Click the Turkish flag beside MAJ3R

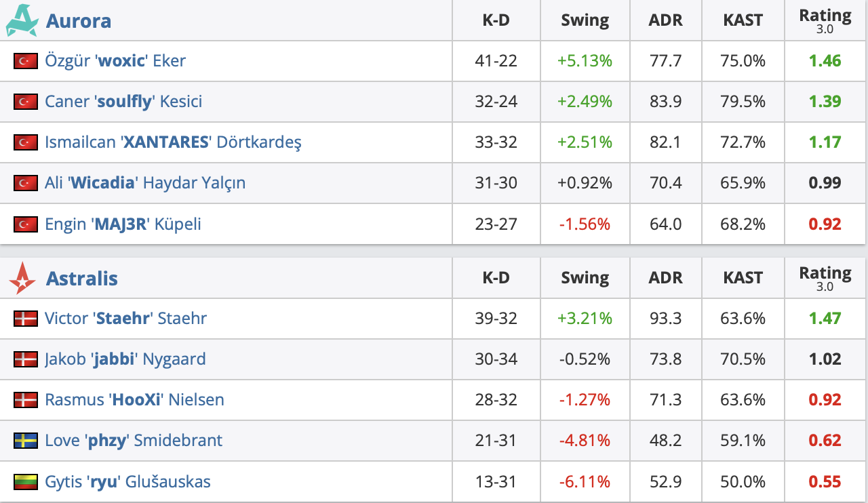click(25, 224)
